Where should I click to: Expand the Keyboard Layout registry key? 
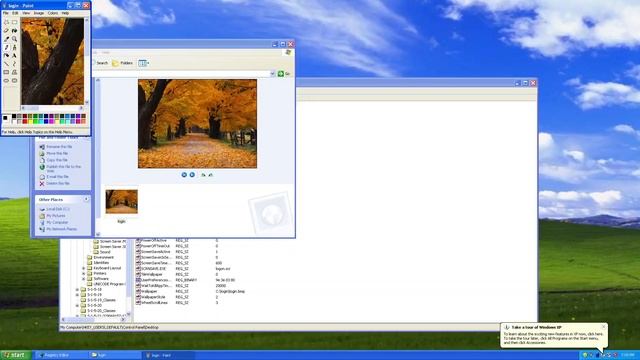point(83,268)
